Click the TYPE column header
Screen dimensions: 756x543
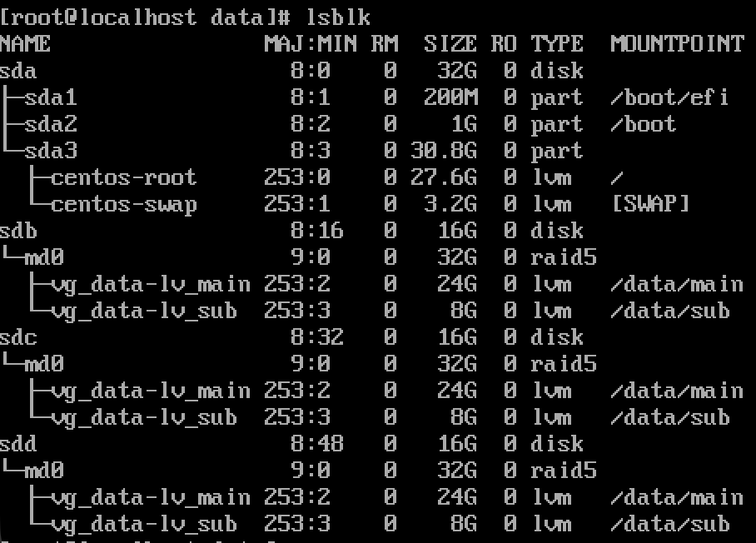tap(557, 43)
